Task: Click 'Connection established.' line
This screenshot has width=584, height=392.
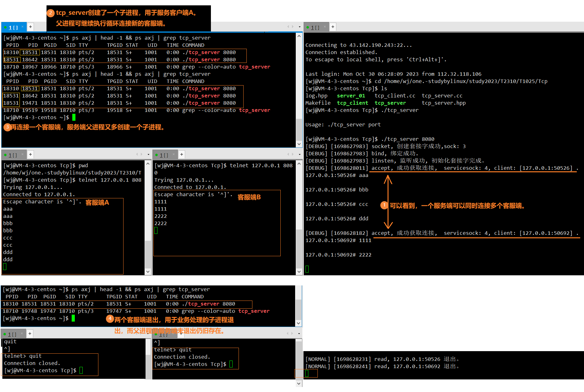Action: 341,52
